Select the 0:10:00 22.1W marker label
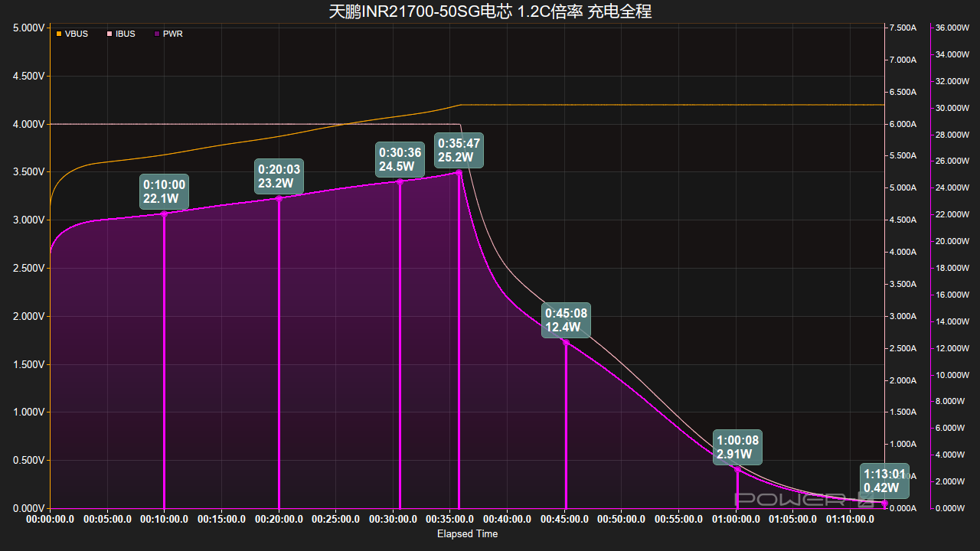The width and height of the screenshot is (980, 551). point(164,192)
